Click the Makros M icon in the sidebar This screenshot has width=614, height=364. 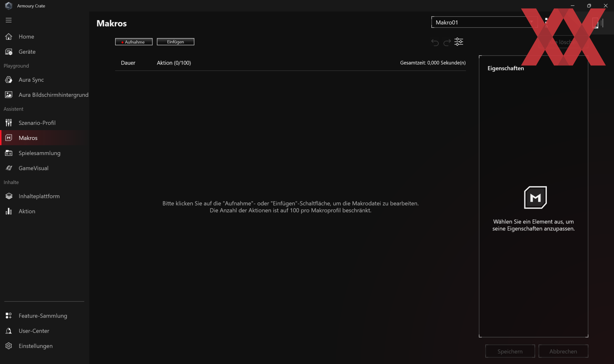tap(9, 138)
